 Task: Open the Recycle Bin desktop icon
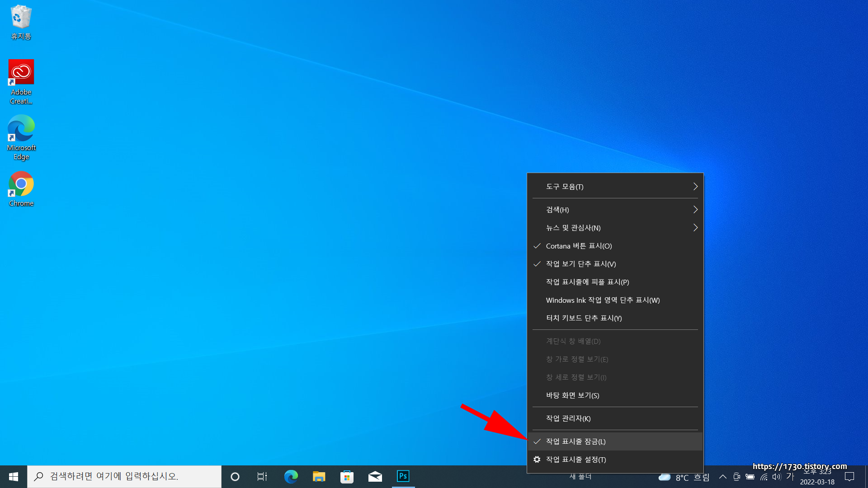click(x=21, y=18)
